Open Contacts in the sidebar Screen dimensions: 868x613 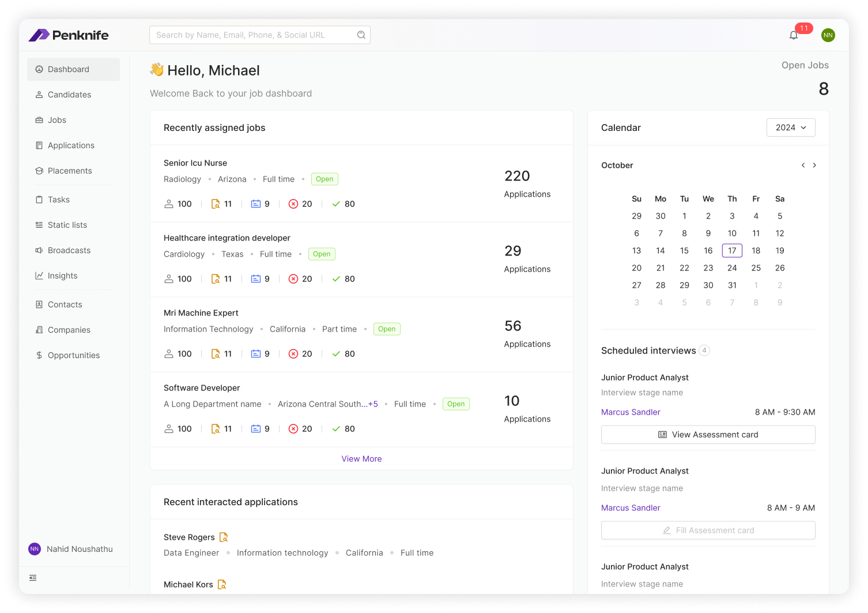point(73,304)
